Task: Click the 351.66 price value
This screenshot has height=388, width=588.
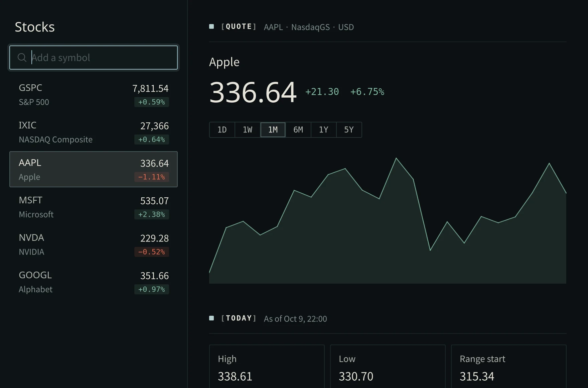Action: pos(154,276)
